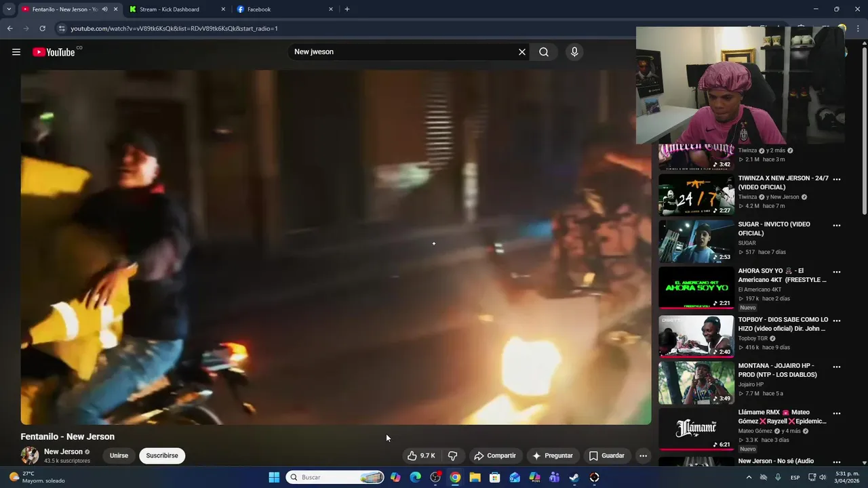Open the clock and date panel

pos(848,477)
